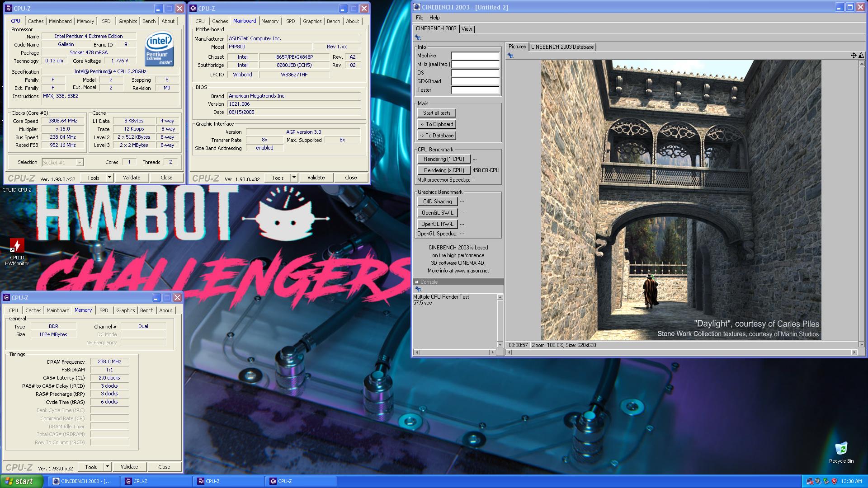Open the Help menu in CINEBENCH
The height and width of the screenshot is (488, 868).
pyautogui.click(x=434, y=18)
